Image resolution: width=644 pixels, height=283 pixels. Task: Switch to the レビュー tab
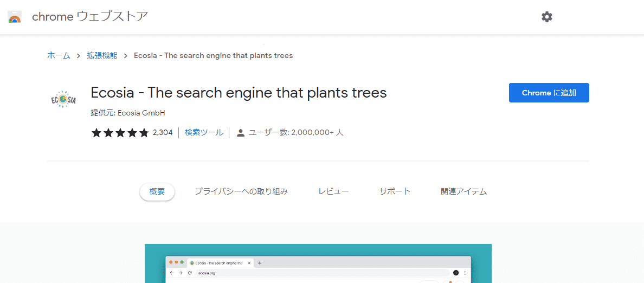(333, 191)
